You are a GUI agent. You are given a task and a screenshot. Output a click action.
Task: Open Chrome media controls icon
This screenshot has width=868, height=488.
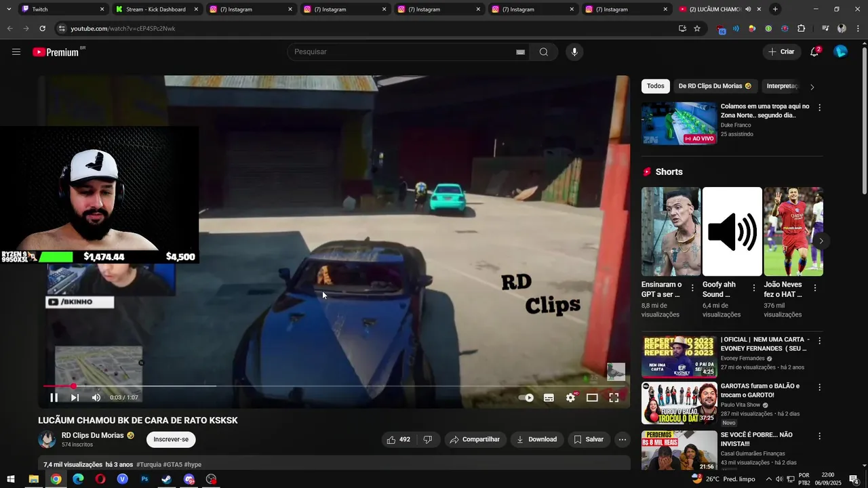click(x=825, y=28)
